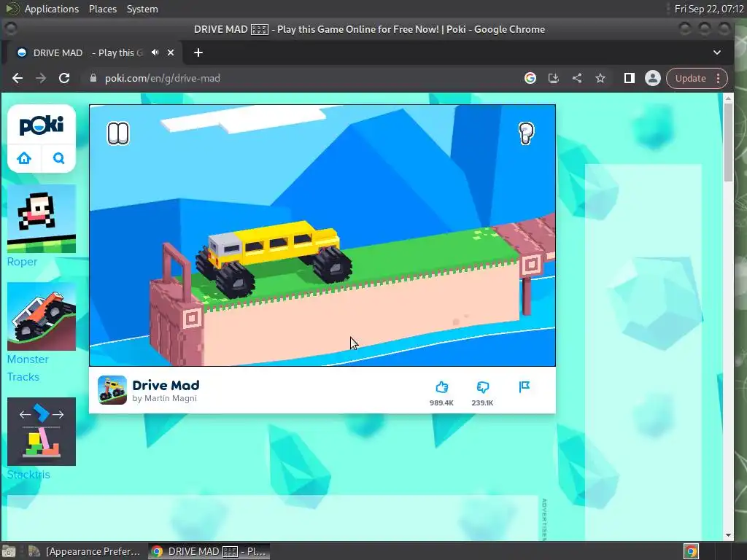This screenshot has width=747, height=560.
Task: Open Chrome profile avatar
Action: coord(653,78)
